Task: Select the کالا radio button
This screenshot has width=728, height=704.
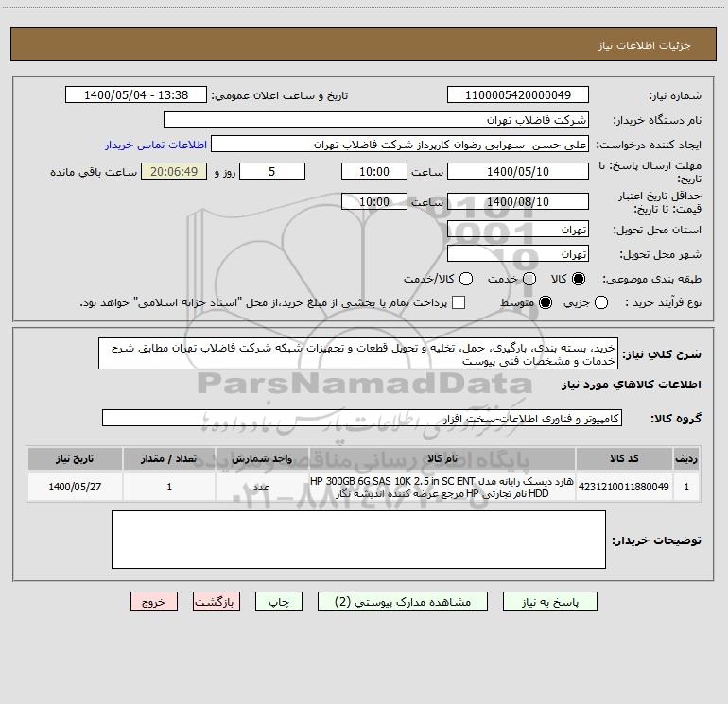Action: 579,279
